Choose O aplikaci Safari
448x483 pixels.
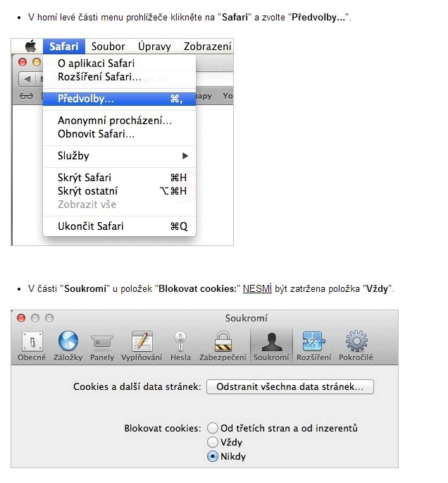pos(119,63)
